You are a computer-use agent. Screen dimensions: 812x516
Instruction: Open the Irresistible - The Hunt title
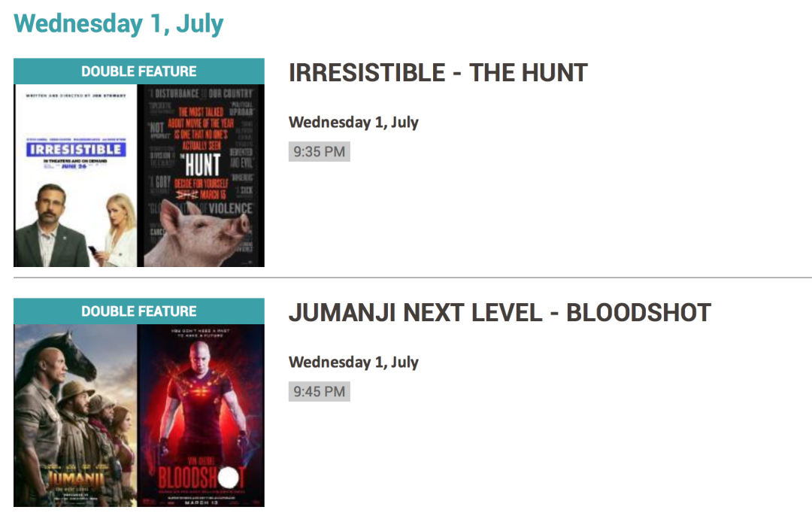click(x=438, y=73)
